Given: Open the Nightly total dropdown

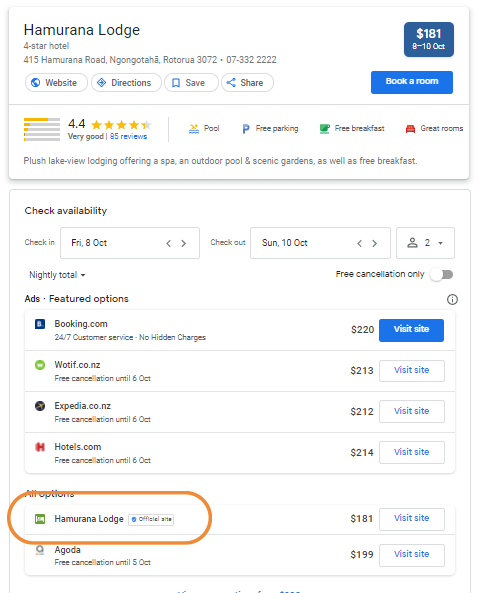Looking at the screenshot, I should click(x=57, y=275).
